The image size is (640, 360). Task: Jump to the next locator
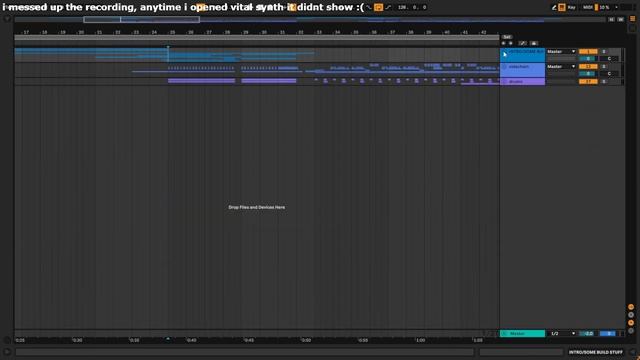(x=510, y=43)
